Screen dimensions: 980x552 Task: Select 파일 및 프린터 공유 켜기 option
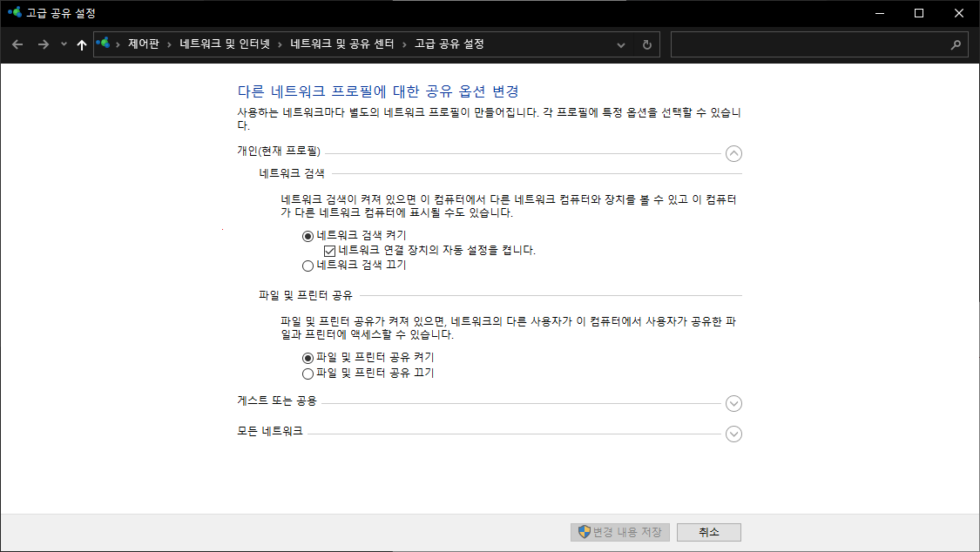point(308,359)
